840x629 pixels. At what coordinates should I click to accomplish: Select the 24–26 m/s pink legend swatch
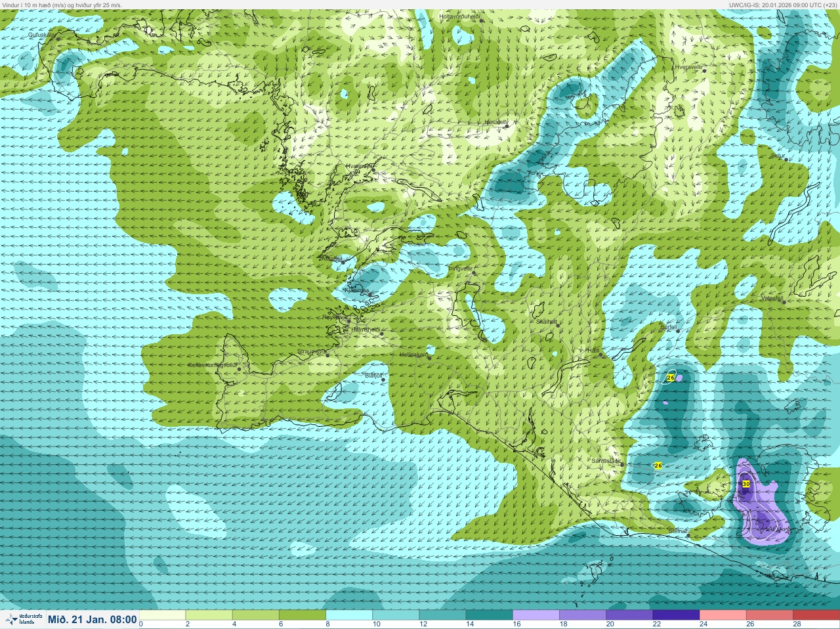[x=721, y=615]
